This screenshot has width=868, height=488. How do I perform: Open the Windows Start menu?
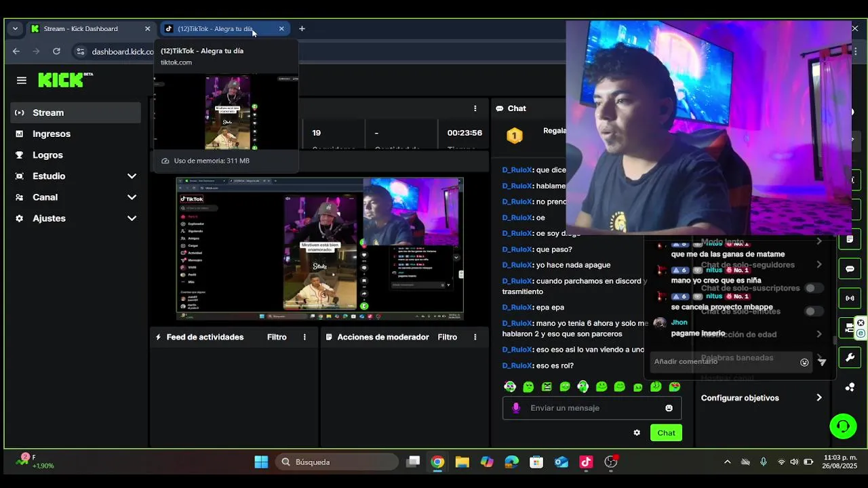pos(261,462)
